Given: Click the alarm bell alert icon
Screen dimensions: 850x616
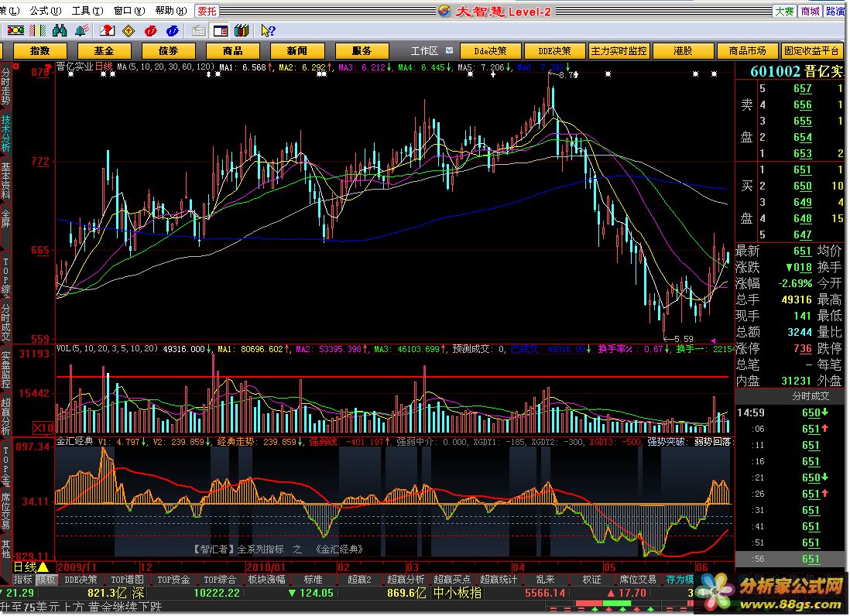Looking at the screenshot, I should point(82,31).
